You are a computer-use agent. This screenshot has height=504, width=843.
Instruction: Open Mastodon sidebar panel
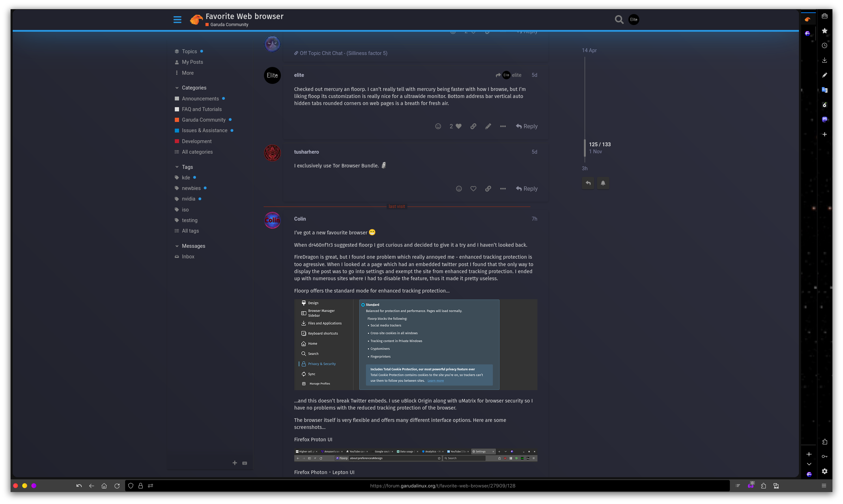[x=825, y=119]
